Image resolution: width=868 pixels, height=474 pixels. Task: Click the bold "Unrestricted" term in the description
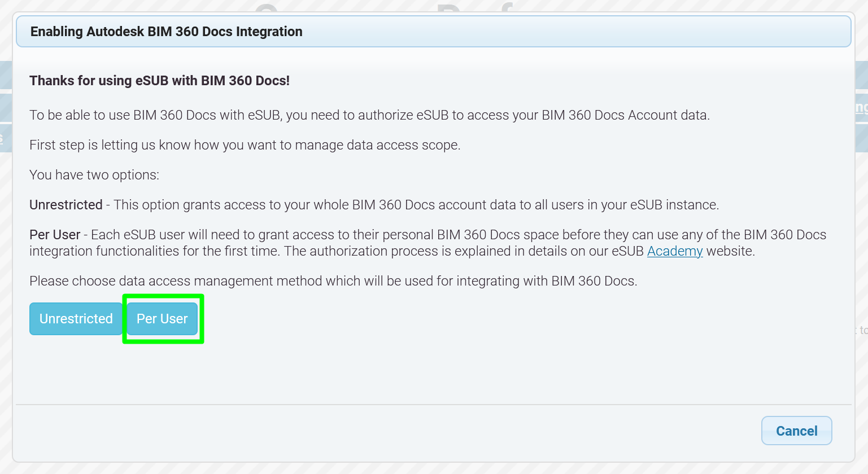click(66, 205)
